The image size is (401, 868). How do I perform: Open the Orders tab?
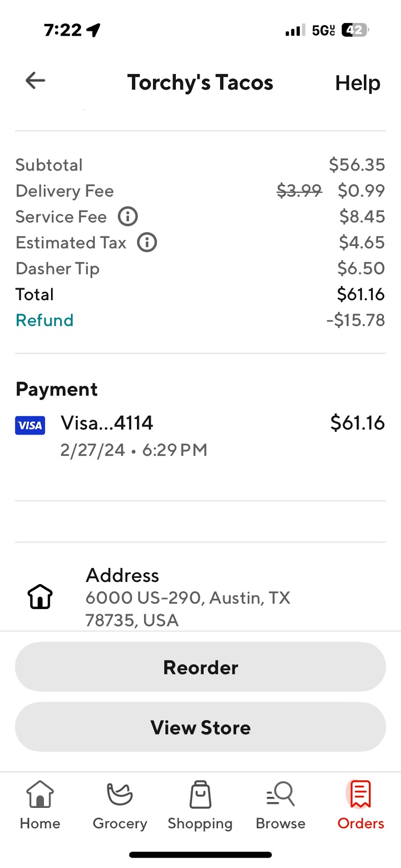pyautogui.click(x=360, y=805)
